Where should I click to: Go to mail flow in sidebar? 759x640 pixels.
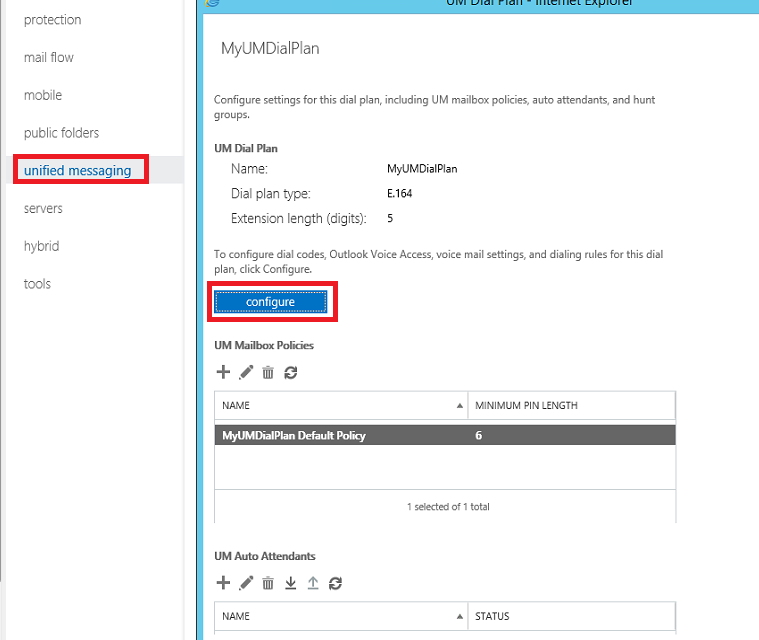tap(49, 57)
